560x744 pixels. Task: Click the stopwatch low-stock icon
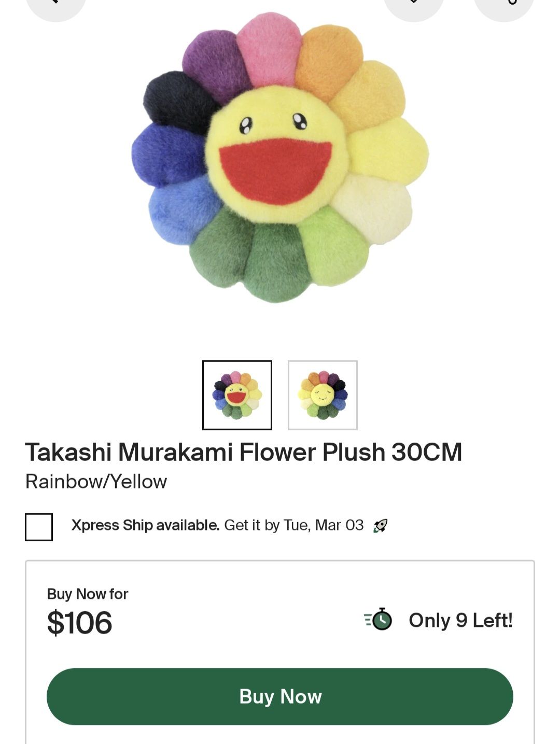click(x=379, y=620)
